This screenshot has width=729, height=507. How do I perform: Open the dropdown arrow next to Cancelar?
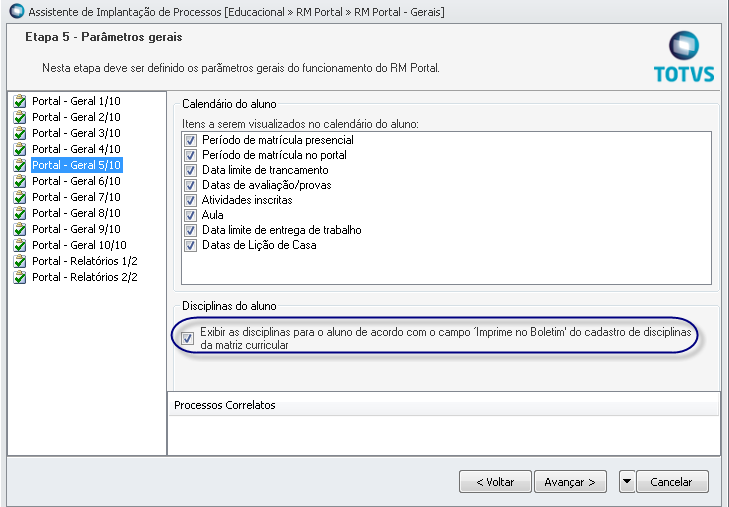(627, 481)
